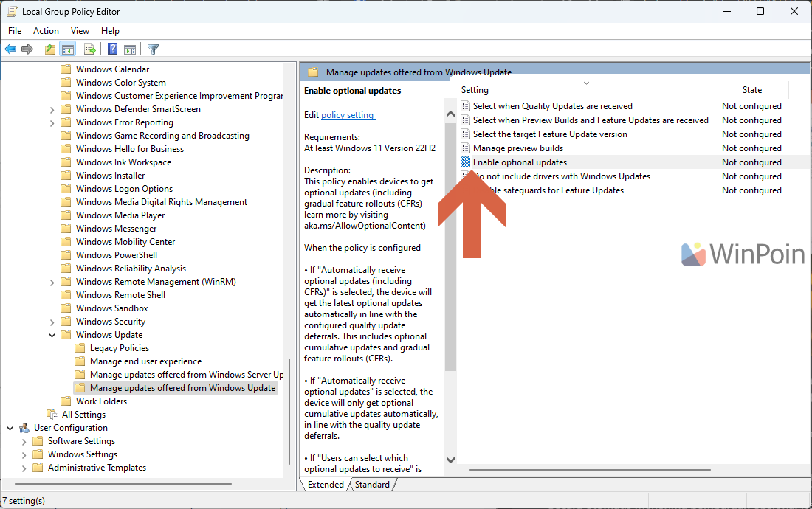
Task: Select the Manage preview builds setting
Action: click(x=517, y=148)
